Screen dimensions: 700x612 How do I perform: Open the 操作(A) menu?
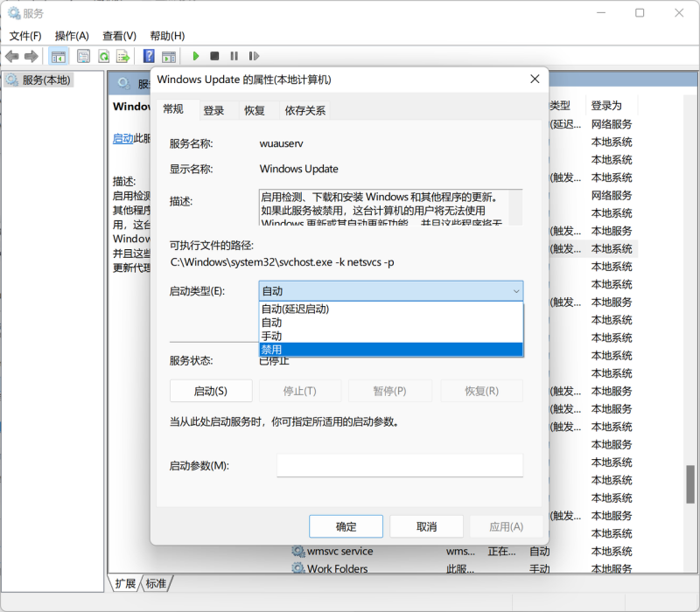[72, 36]
